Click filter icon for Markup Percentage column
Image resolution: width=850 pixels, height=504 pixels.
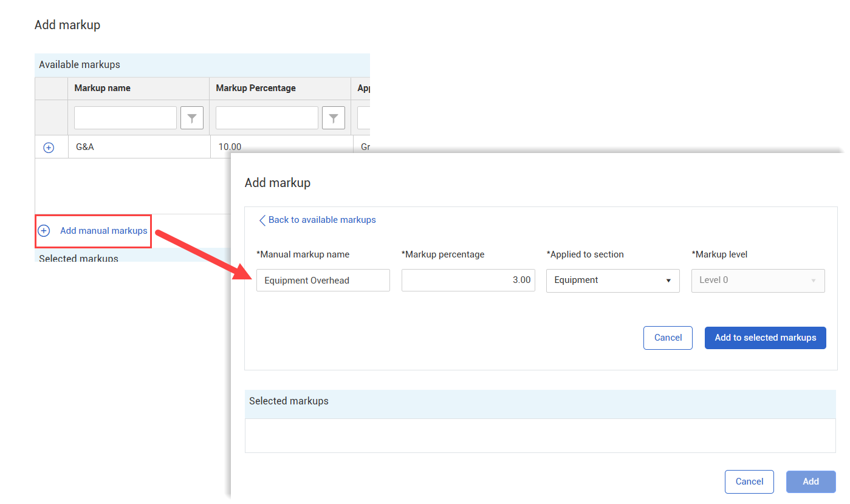pyautogui.click(x=334, y=118)
